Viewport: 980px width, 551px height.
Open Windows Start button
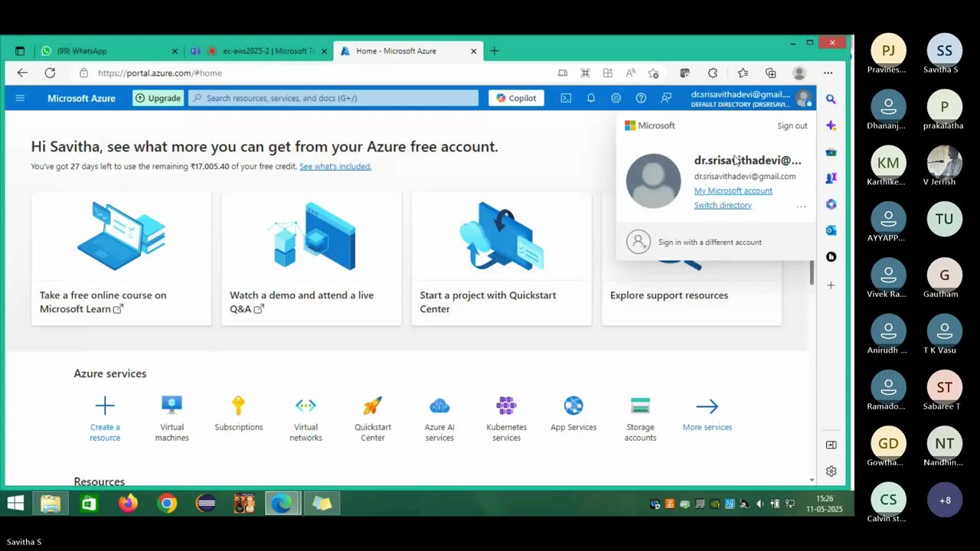coord(15,503)
